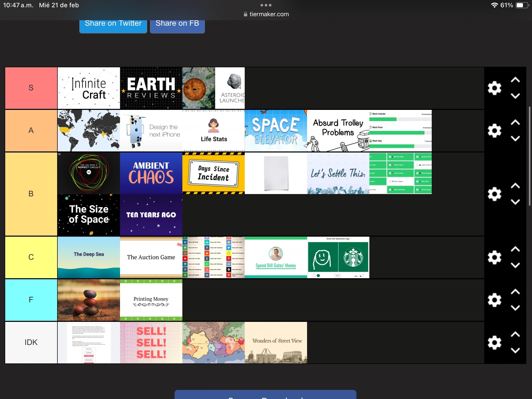532x399 pixels.
Task: Open settings gear for IDK tier row
Action: (x=494, y=343)
